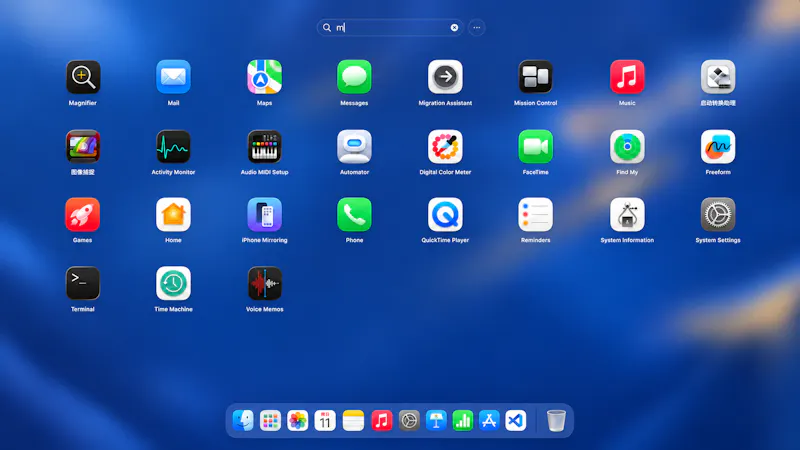Open Audio MIDI Setup

click(x=264, y=147)
